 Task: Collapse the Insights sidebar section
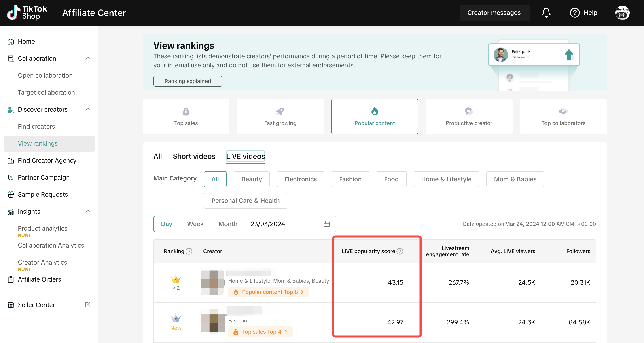click(x=87, y=211)
